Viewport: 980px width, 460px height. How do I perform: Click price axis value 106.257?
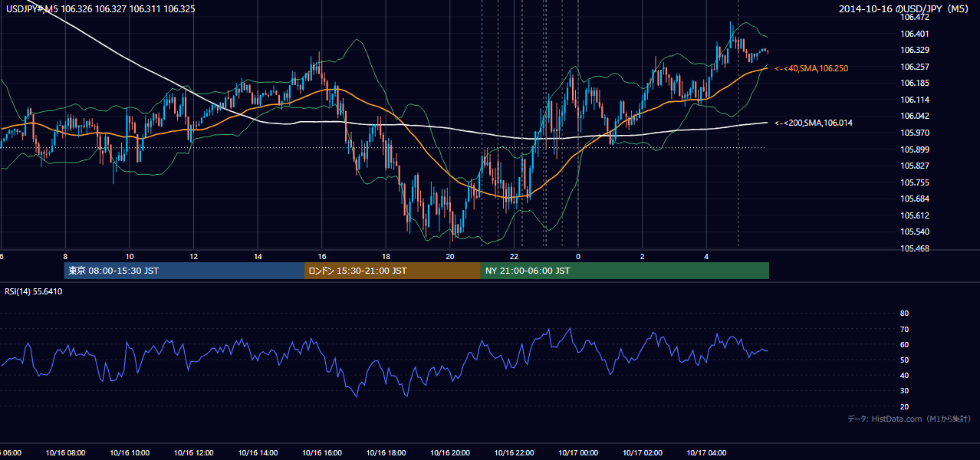point(915,67)
